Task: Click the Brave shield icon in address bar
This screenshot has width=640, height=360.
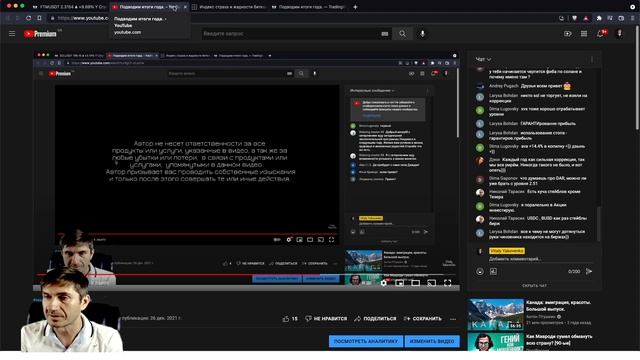Action: click(574, 18)
